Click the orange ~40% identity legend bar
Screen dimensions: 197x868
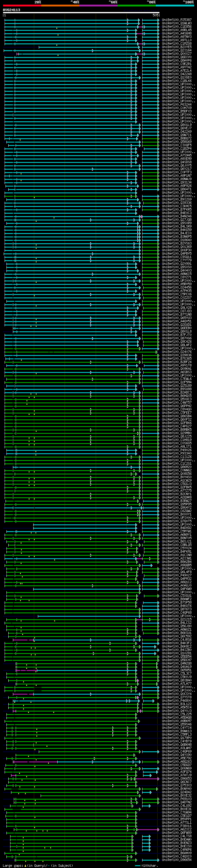click(x=60, y=6)
